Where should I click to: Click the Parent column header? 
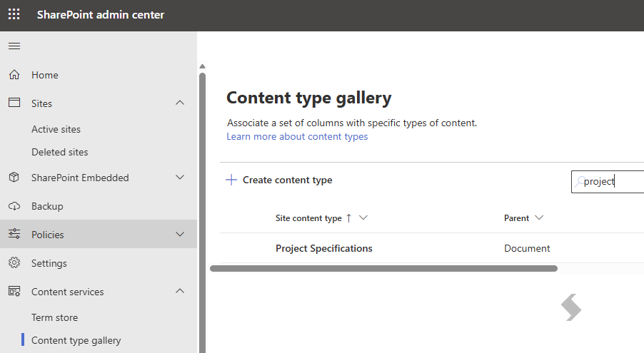pyautogui.click(x=516, y=218)
